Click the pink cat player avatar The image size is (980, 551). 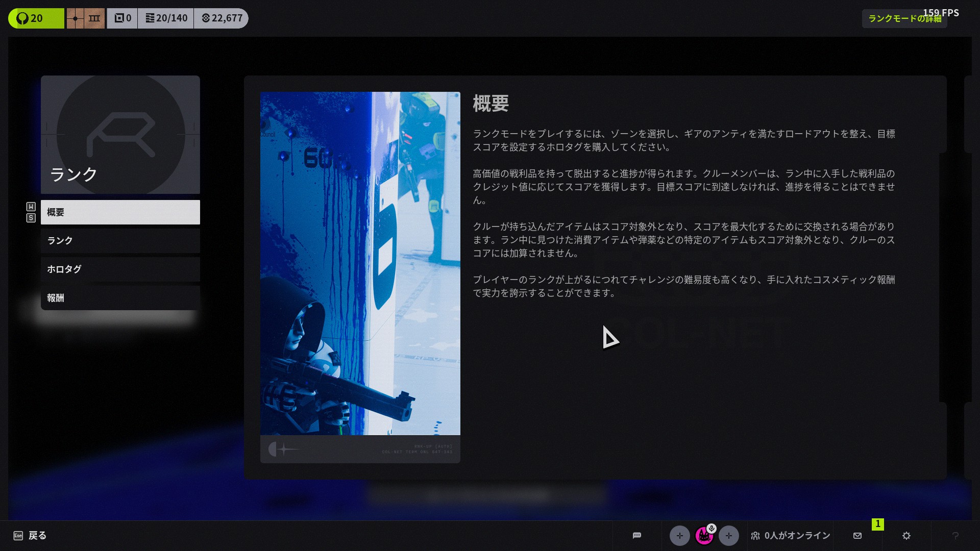coord(703,537)
